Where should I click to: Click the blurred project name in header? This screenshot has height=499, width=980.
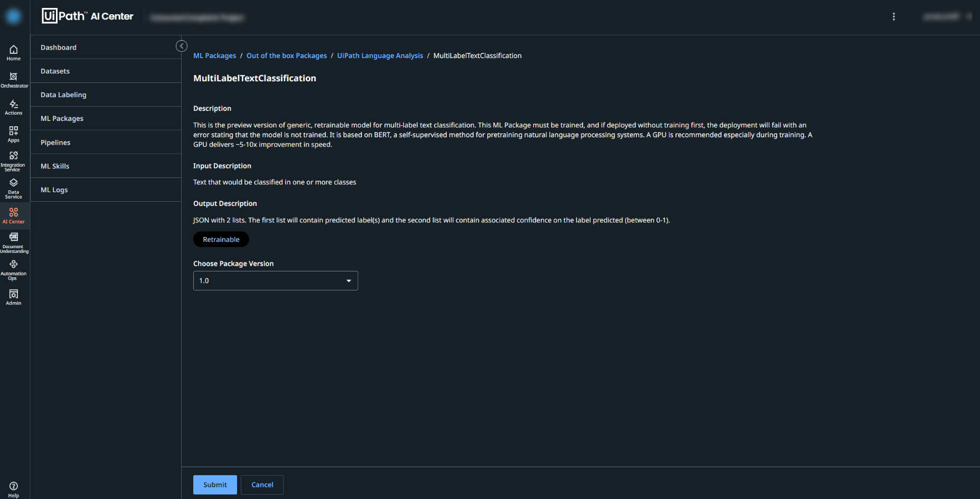[197, 17]
